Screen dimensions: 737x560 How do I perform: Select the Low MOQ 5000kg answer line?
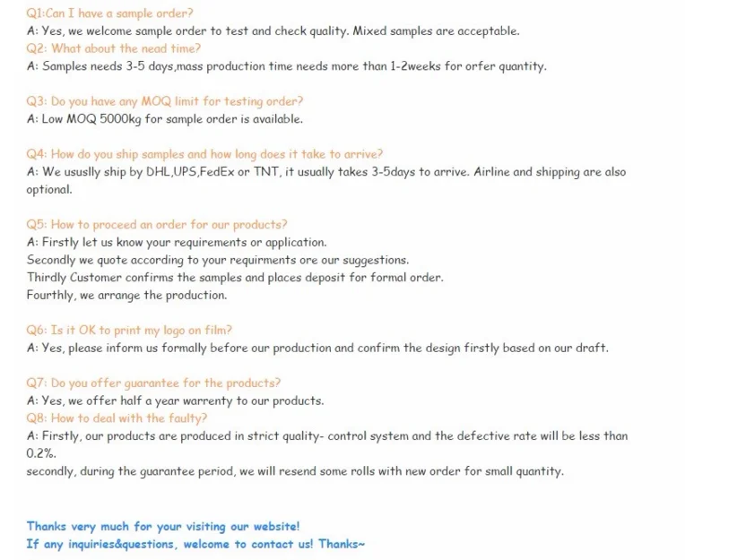coord(164,119)
